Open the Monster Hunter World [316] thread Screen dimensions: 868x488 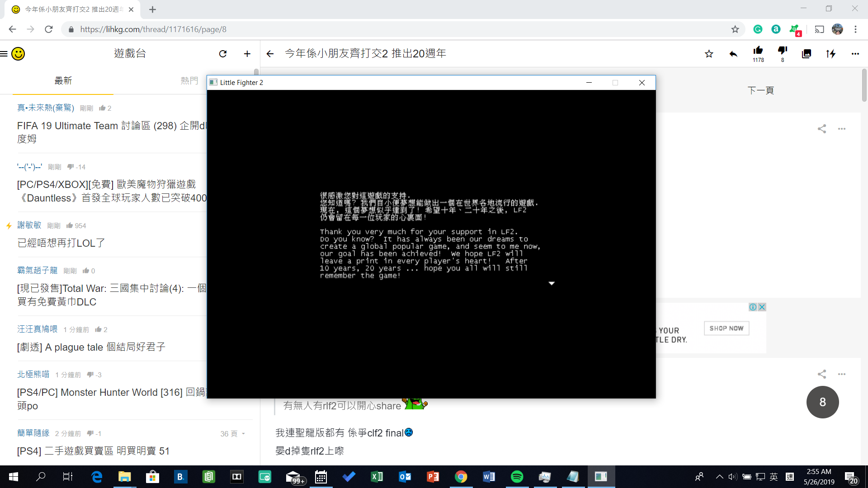[112, 399]
